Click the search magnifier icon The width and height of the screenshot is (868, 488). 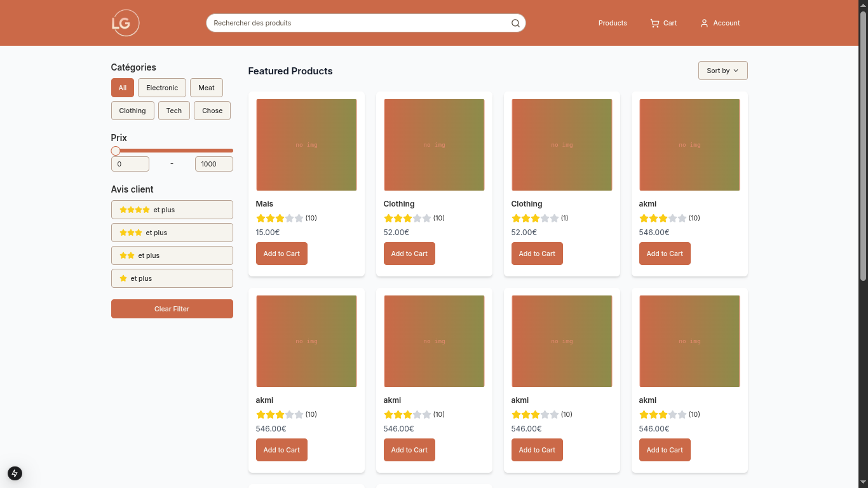pyautogui.click(x=515, y=24)
